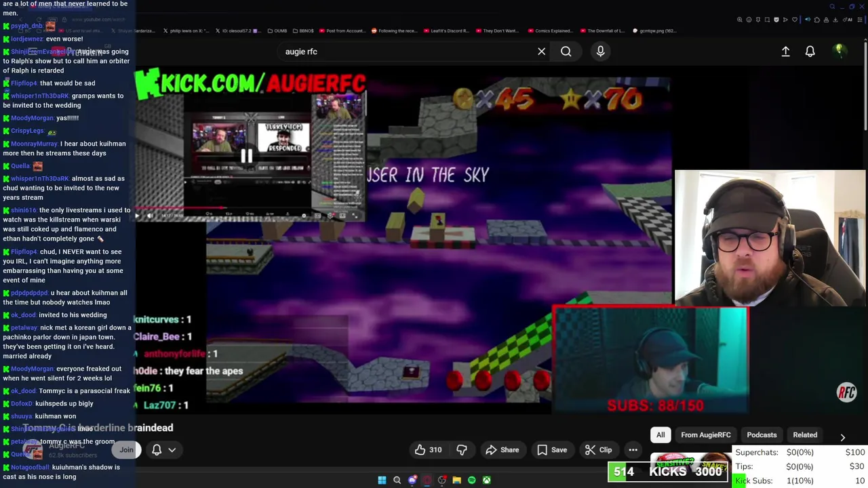The height and width of the screenshot is (488, 868).
Task: Open the three-dot more actions menu
Action: (x=633, y=450)
